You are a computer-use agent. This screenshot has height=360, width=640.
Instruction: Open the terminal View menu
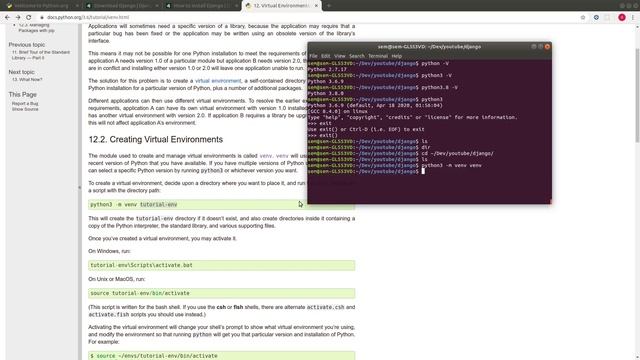(x=340, y=56)
